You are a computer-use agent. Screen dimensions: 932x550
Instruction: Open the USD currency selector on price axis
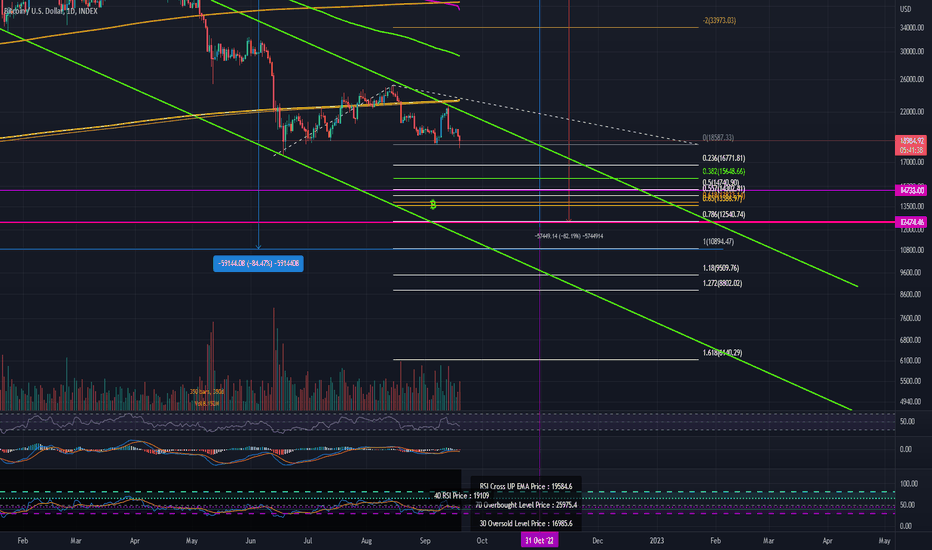pos(905,10)
